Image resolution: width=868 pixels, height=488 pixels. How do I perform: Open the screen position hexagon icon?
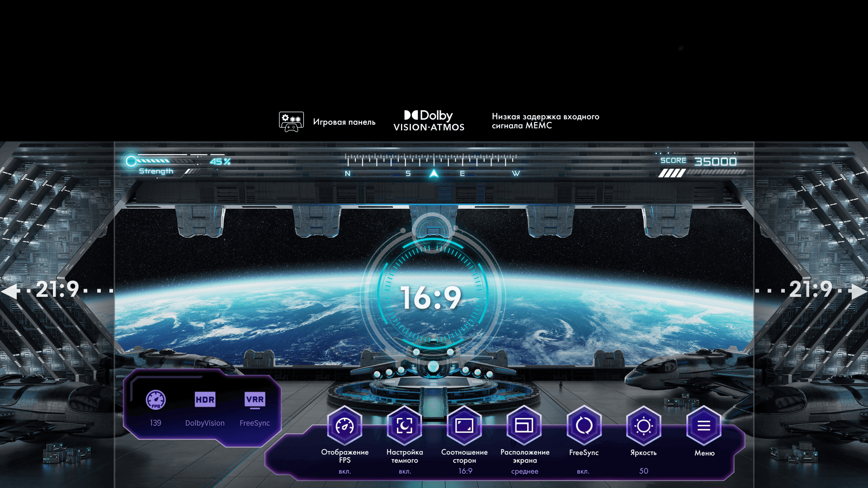click(524, 426)
